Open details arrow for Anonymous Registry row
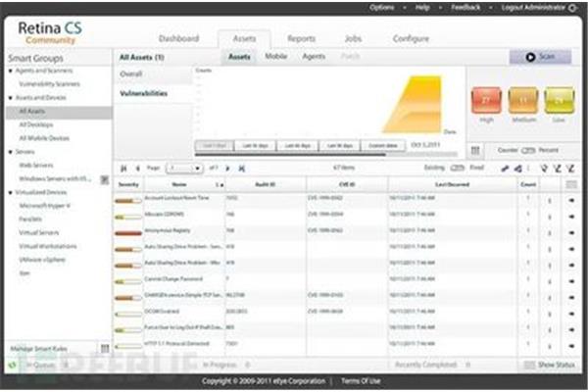Screen dimensions: 588x392 click(571, 232)
